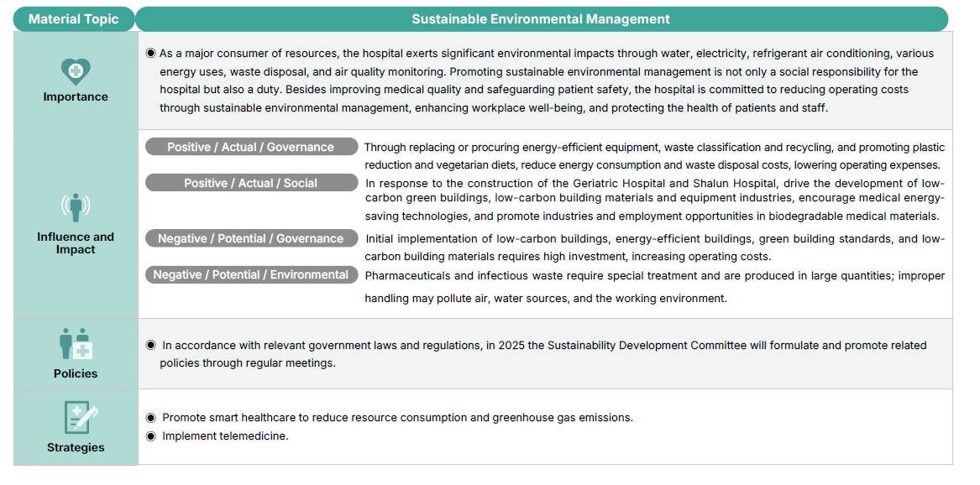980x485 pixels.
Task: Select the bullet beside the Importance paragraph
Action: point(151,53)
